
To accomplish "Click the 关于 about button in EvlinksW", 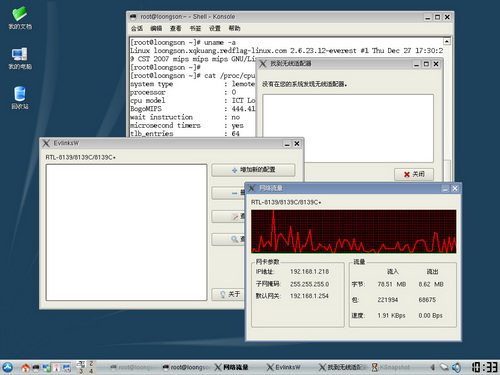I will (229, 294).
